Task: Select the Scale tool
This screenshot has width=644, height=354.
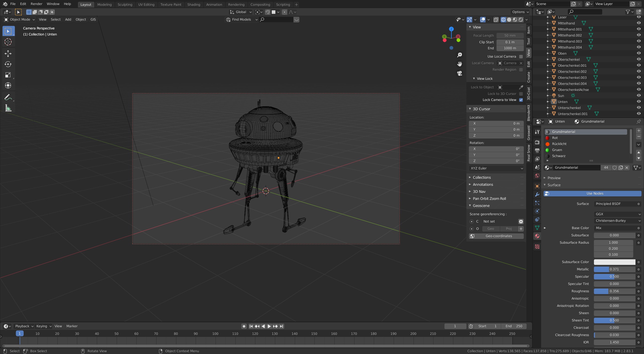Action: point(8,75)
